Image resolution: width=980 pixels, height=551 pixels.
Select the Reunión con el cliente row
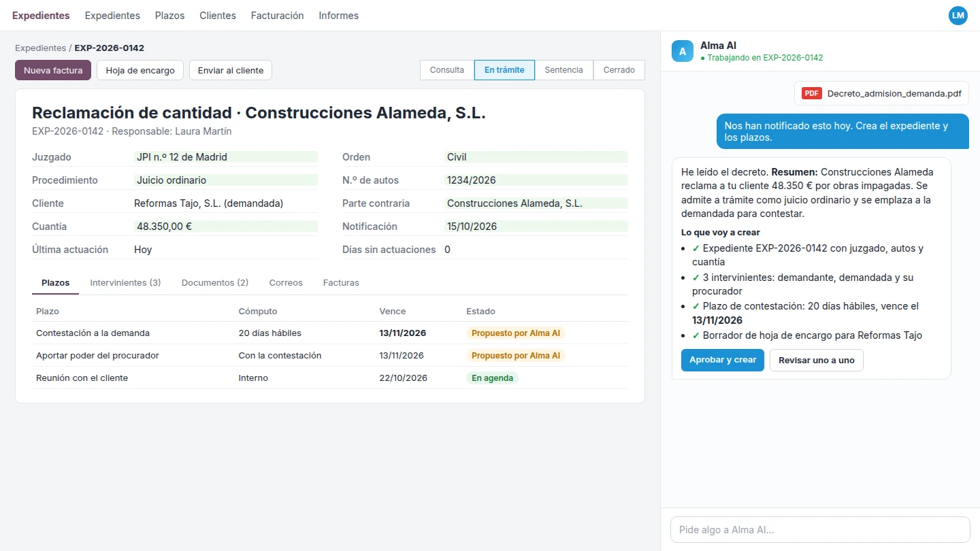(330, 378)
